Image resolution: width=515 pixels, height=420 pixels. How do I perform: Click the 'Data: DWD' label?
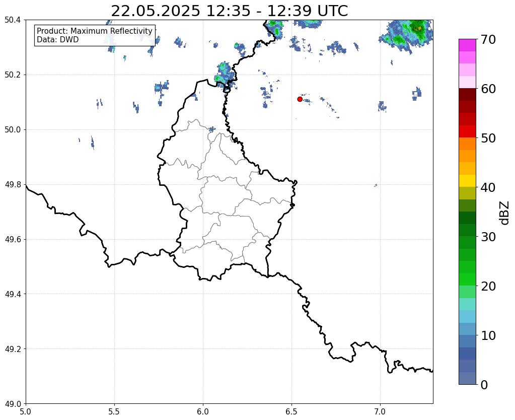tap(57, 40)
